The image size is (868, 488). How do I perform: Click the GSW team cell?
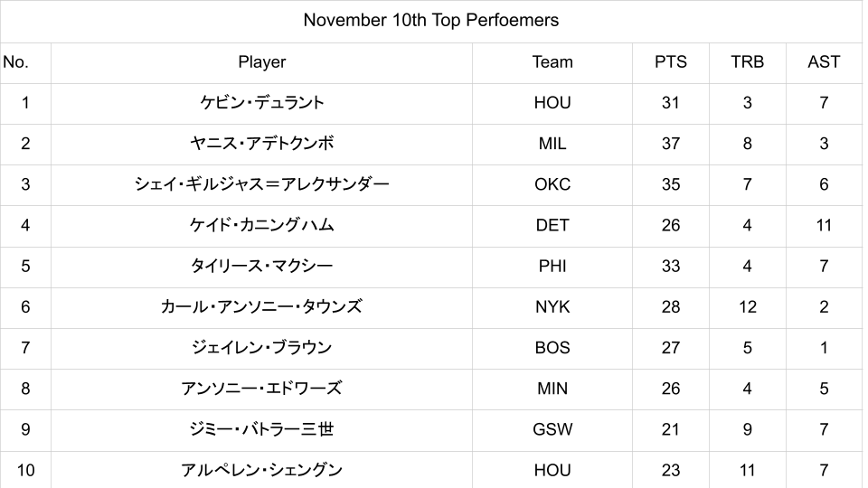click(552, 429)
